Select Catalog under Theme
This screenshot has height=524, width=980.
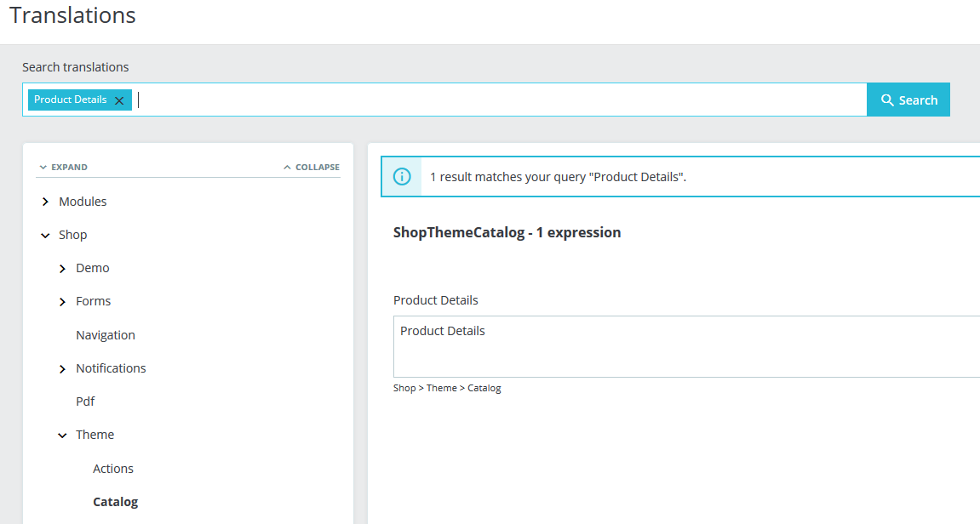[x=115, y=502]
